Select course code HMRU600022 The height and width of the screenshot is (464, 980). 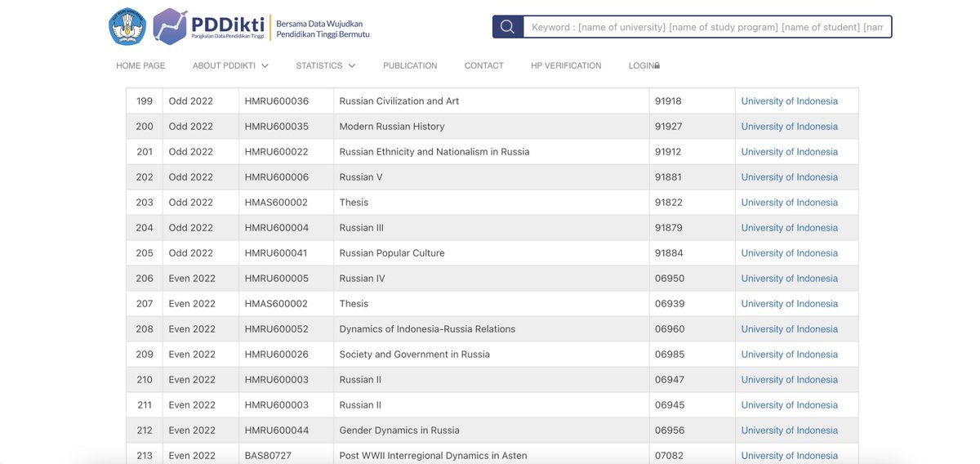click(x=277, y=152)
